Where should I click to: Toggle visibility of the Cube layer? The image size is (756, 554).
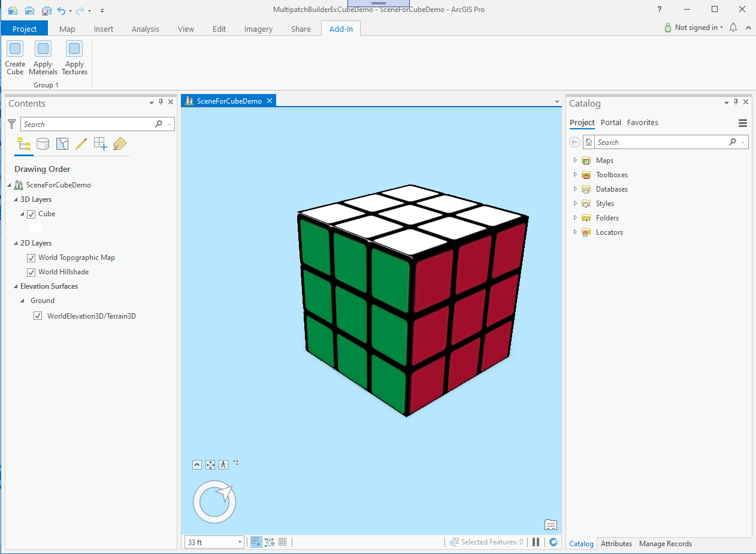(31, 214)
